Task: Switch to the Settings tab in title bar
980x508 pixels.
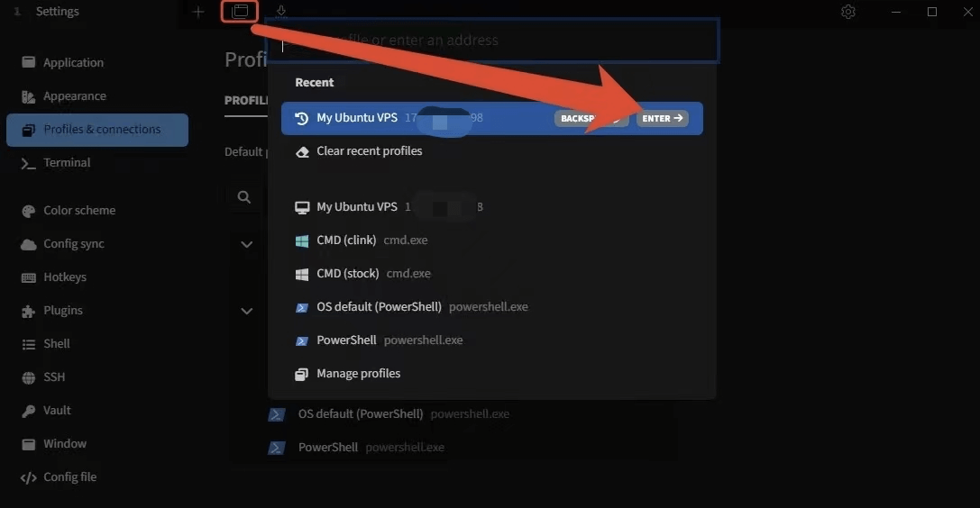Action: [x=57, y=11]
